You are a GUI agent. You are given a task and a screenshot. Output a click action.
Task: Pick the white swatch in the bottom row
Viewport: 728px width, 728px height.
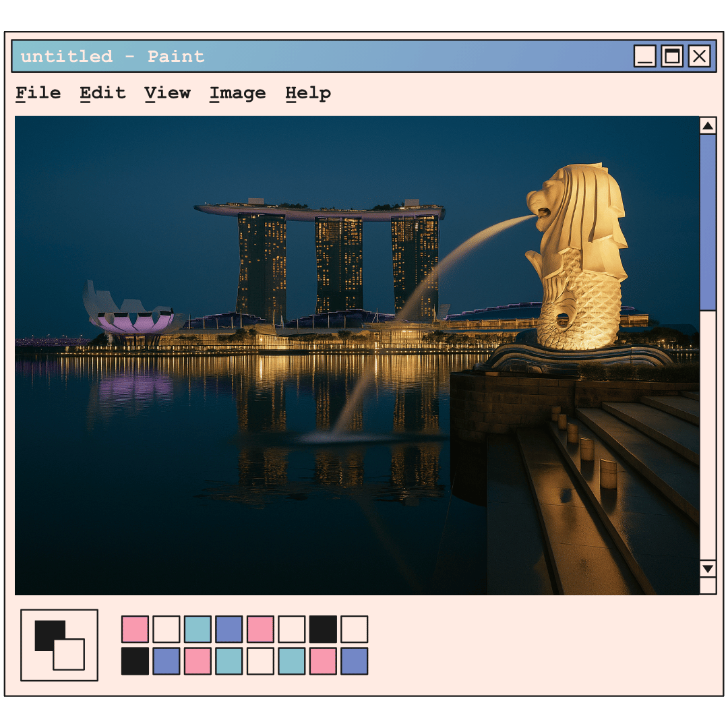tap(260, 661)
